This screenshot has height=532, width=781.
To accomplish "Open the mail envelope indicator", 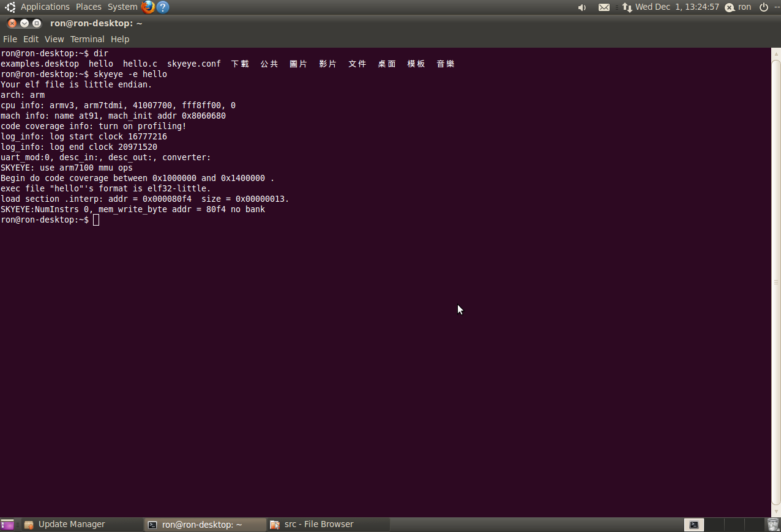I will 604,7.
